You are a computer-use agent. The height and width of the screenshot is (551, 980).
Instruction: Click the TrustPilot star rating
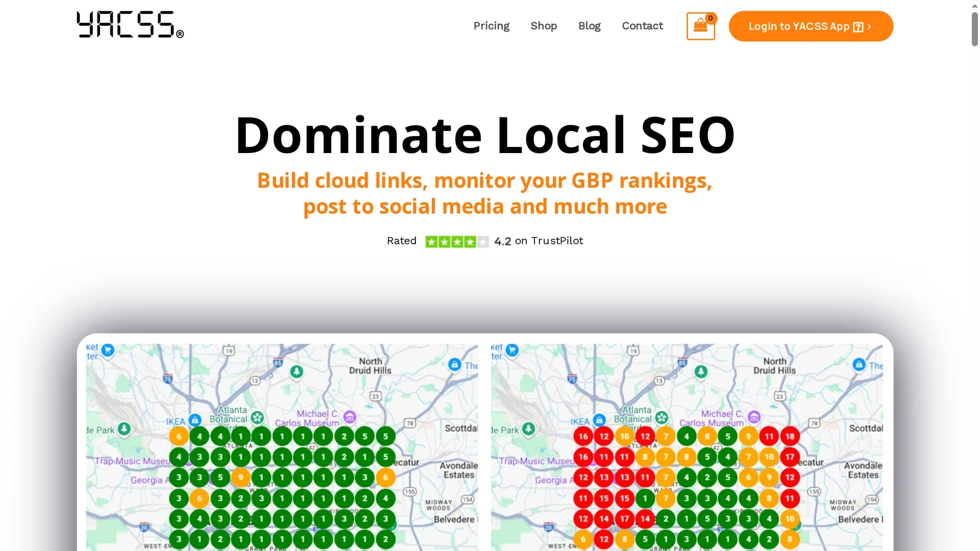(x=457, y=241)
